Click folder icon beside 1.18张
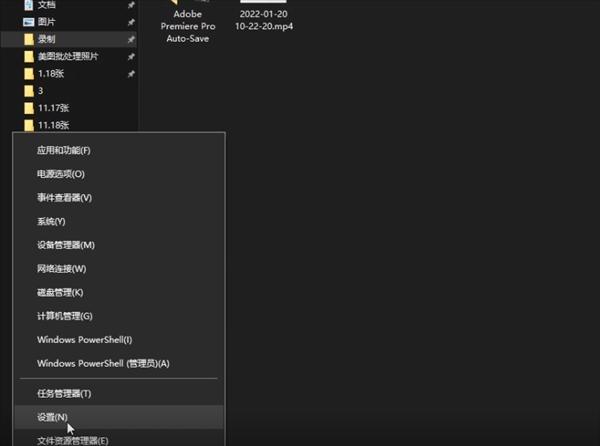600x446 pixels. click(29, 73)
